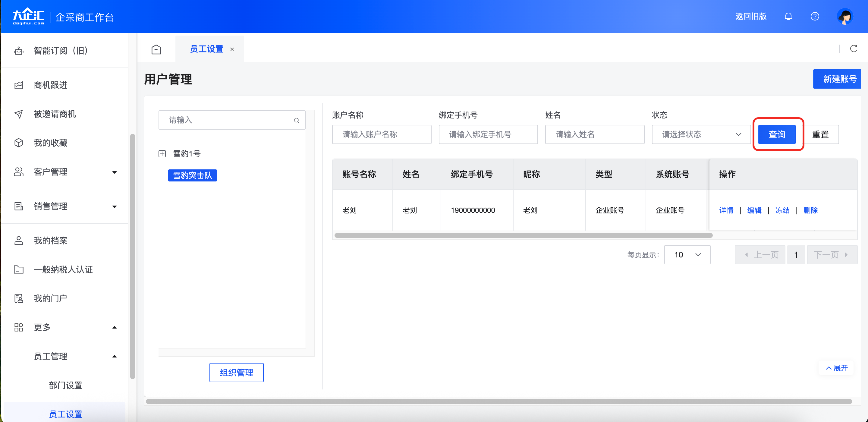Click the 系统账号 column header

pyautogui.click(x=672, y=174)
